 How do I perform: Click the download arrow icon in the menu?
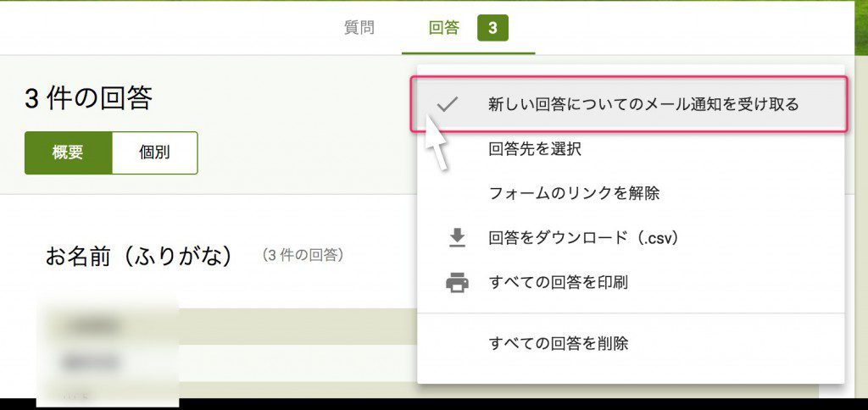click(457, 238)
